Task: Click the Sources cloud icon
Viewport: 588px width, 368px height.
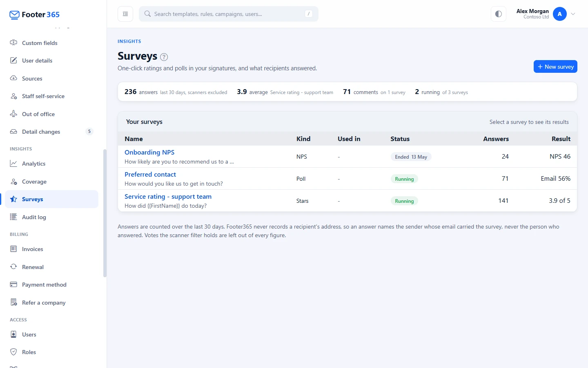Action: [x=13, y=78]
